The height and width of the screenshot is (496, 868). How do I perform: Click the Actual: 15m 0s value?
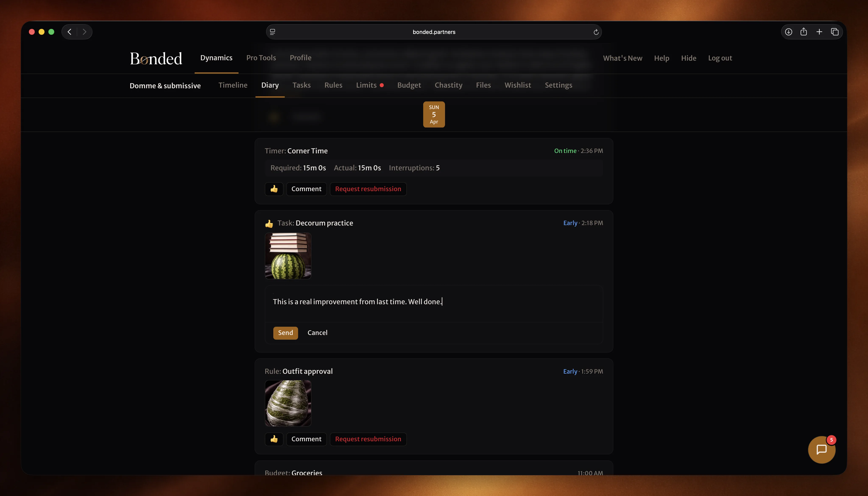[357, 168]
